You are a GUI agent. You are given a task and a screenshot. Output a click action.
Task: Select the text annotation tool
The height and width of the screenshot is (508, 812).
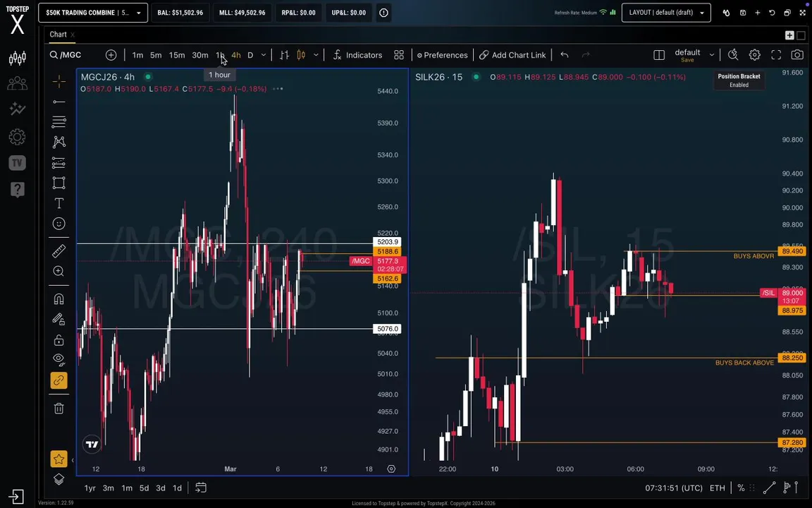pyautogui.click(x=59, y=203)
